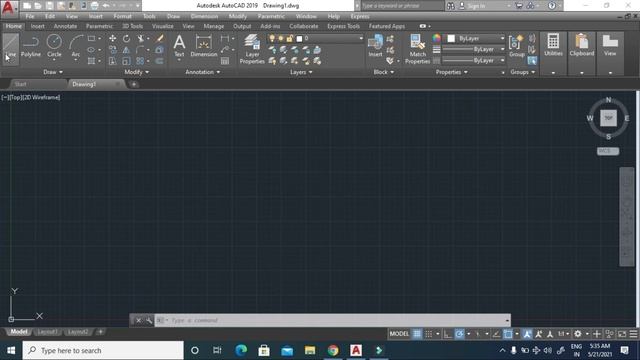Open the Format menu
Screen dimensions: 640x360
(122, 16)
